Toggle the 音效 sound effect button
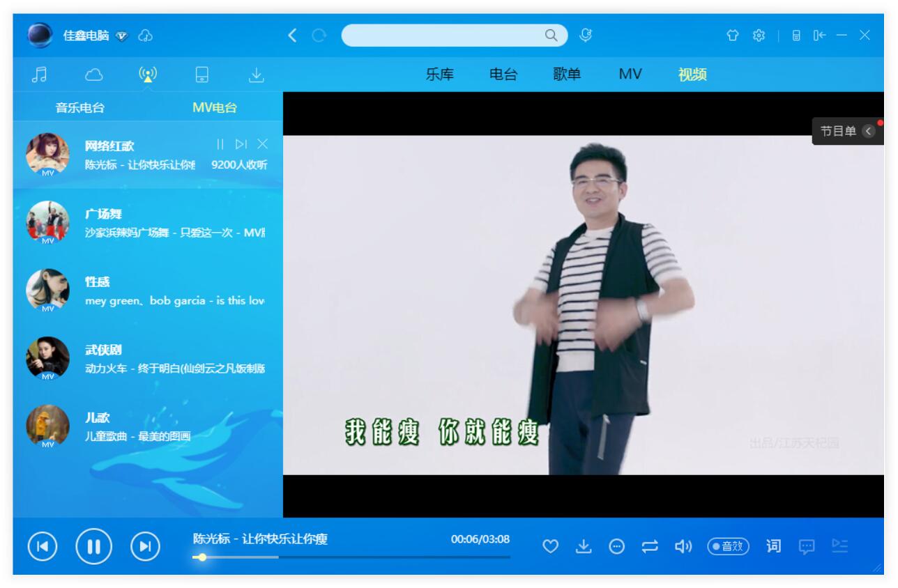Viewport: 898px width, 588px height. [728, 547]
